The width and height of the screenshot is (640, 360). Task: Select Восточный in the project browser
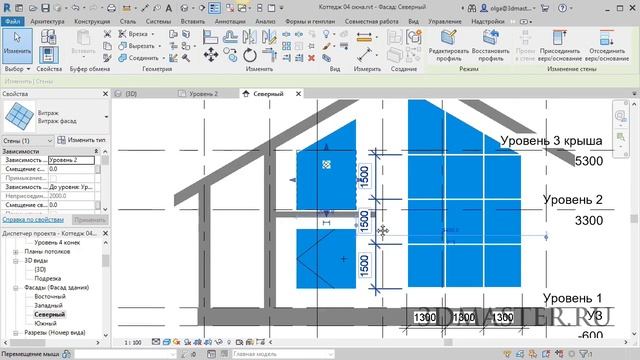tap(50, 297)
